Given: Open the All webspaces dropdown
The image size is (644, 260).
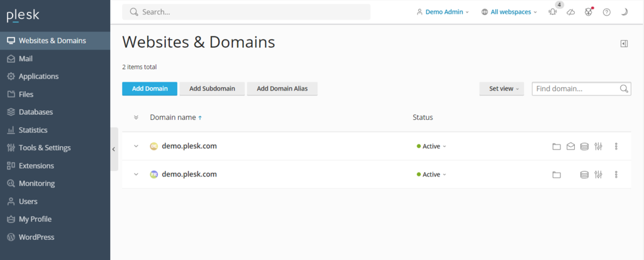Looking at the screenshot, I should point(509,12).
